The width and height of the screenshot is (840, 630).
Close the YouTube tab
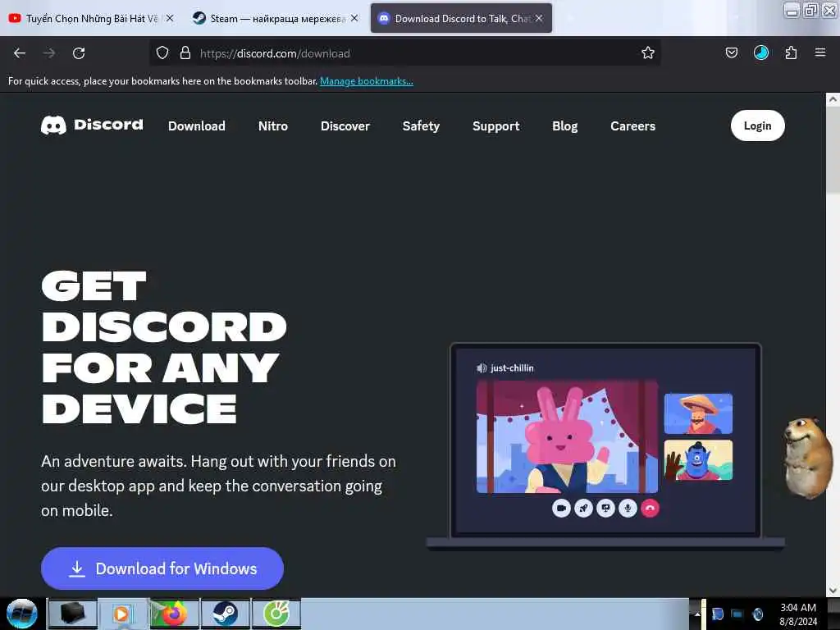170,18
